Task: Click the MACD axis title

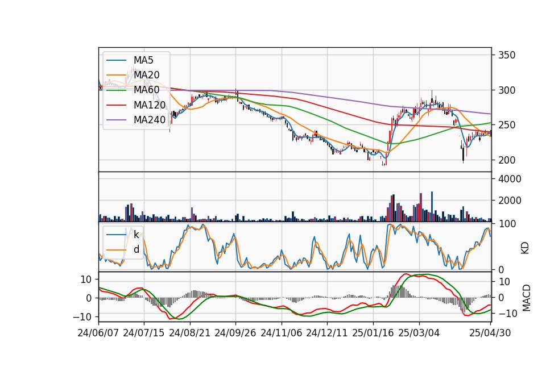Action: tap(526, 298)
